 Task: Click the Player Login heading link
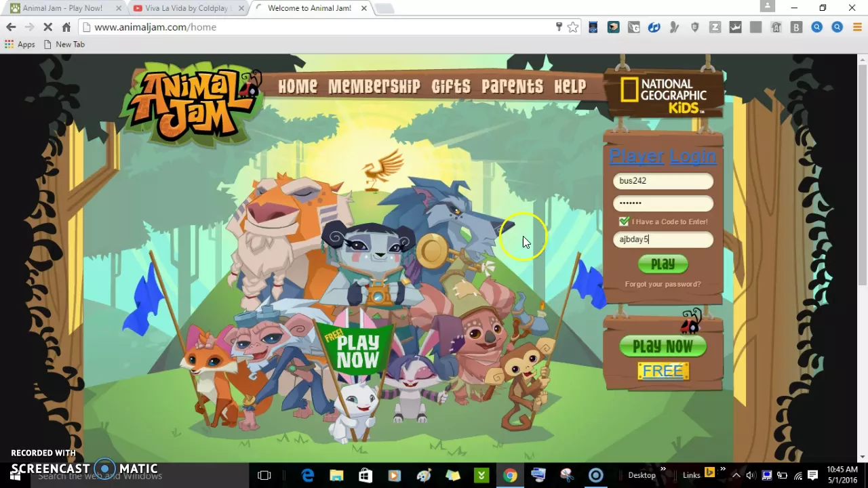point(663,156)
